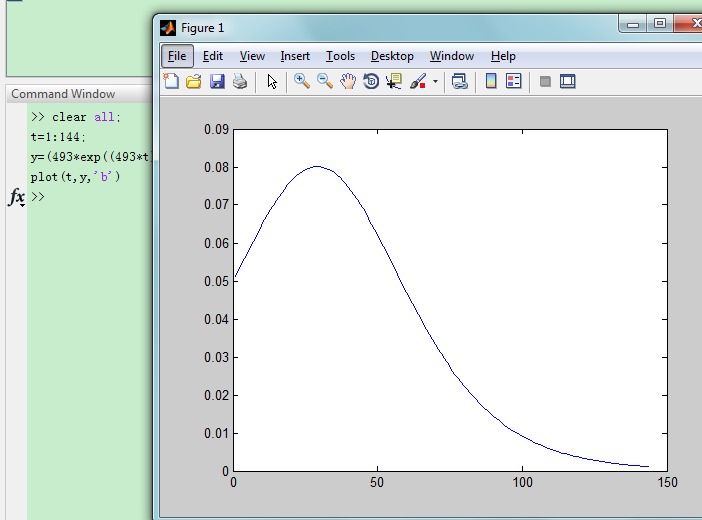
Task: Click the Show Plot Tools and dock button
Action: point(568,82)
